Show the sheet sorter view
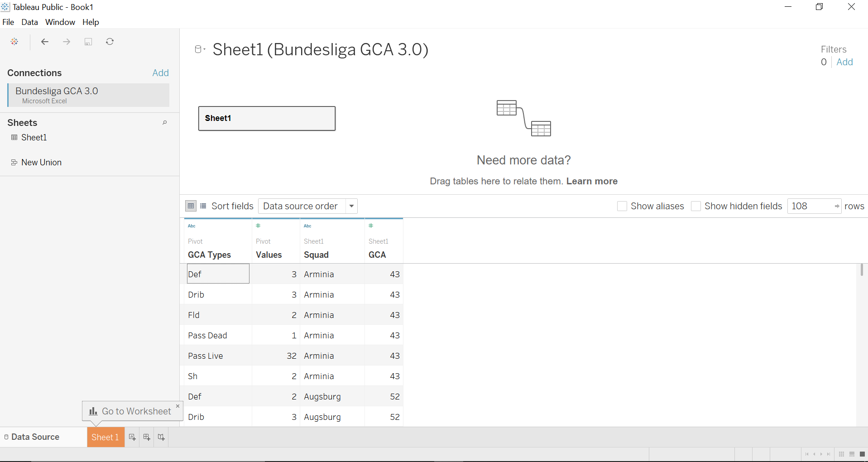 [x=841, y=454]
